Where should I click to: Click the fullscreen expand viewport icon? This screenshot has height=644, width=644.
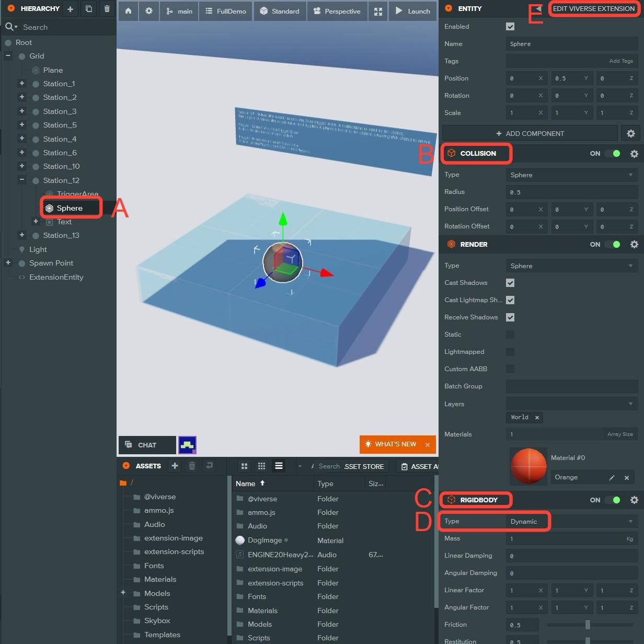(378, 11)
